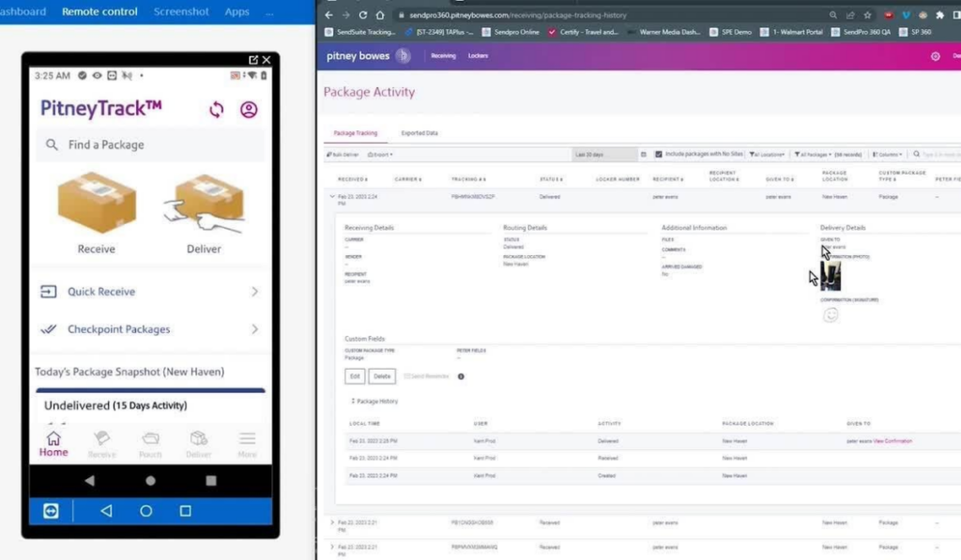Collapse the expanded package row chevron

pos(333,197)
